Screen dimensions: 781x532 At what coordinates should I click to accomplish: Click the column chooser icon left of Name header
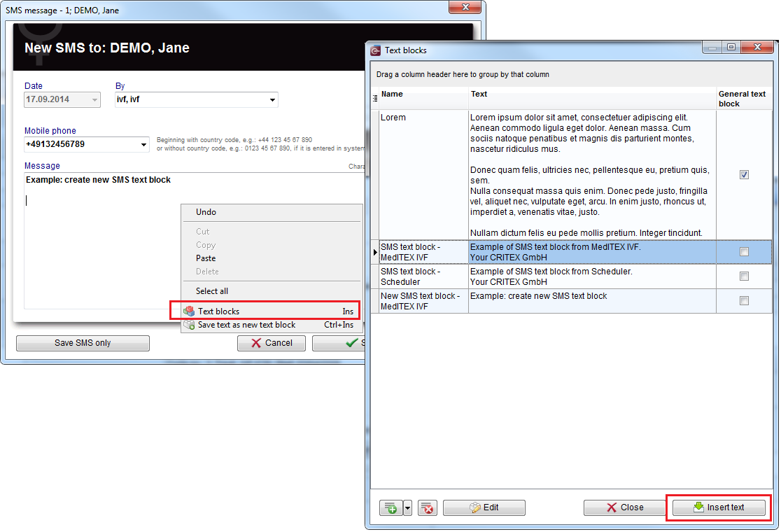tap(375, 99)
